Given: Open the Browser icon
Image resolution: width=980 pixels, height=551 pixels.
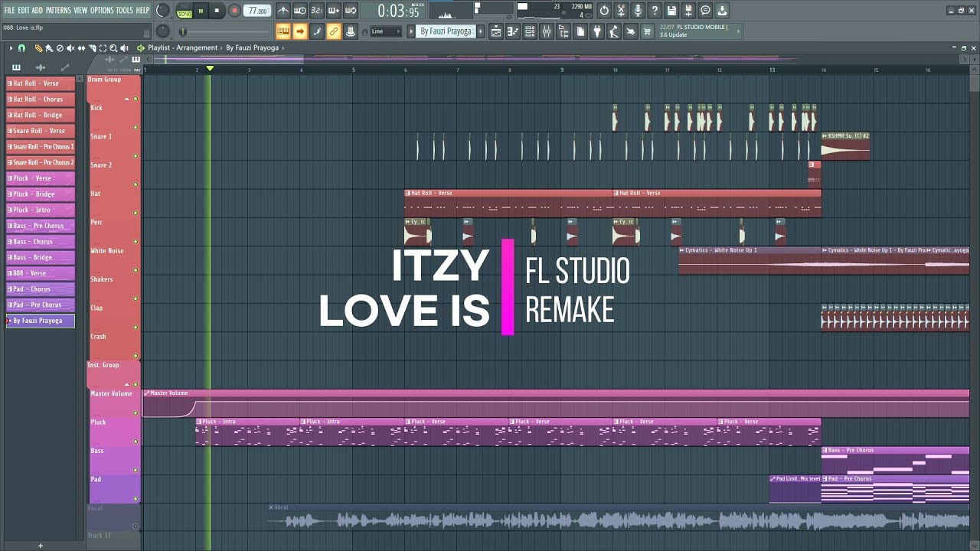Looking at the screenshot, I should pos(563,31).
